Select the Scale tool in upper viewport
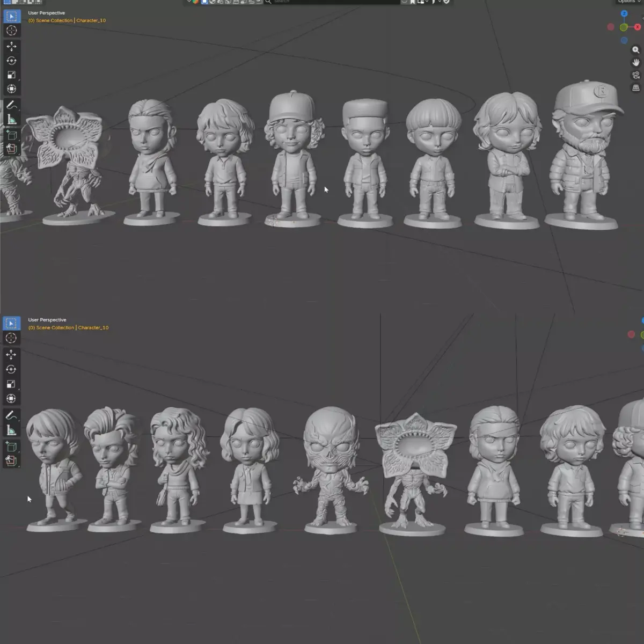644x644 pixels. tap(11, 75)
